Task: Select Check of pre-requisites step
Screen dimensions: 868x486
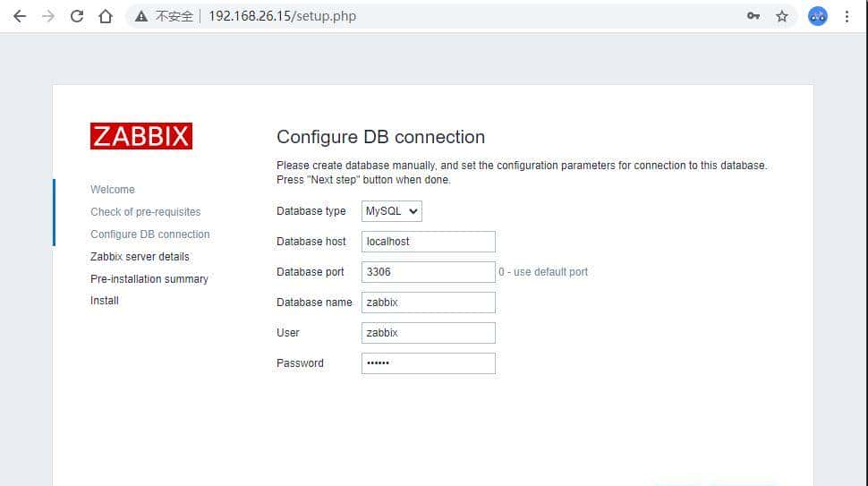Action: [x=146, y=212]
